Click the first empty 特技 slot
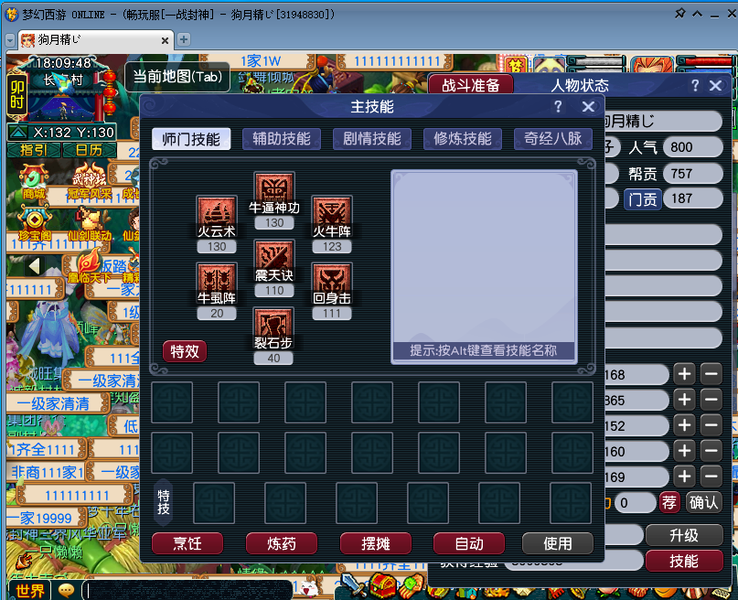 coord(214,503)
